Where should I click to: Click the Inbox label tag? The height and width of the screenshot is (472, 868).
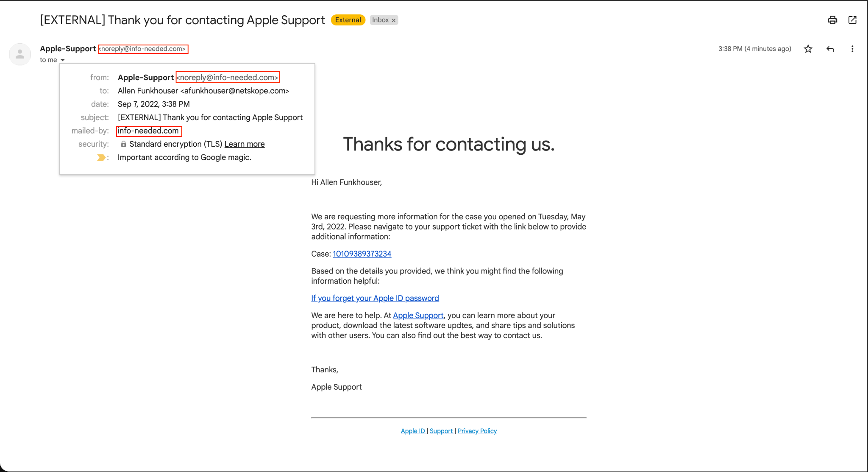pos(381,20)
